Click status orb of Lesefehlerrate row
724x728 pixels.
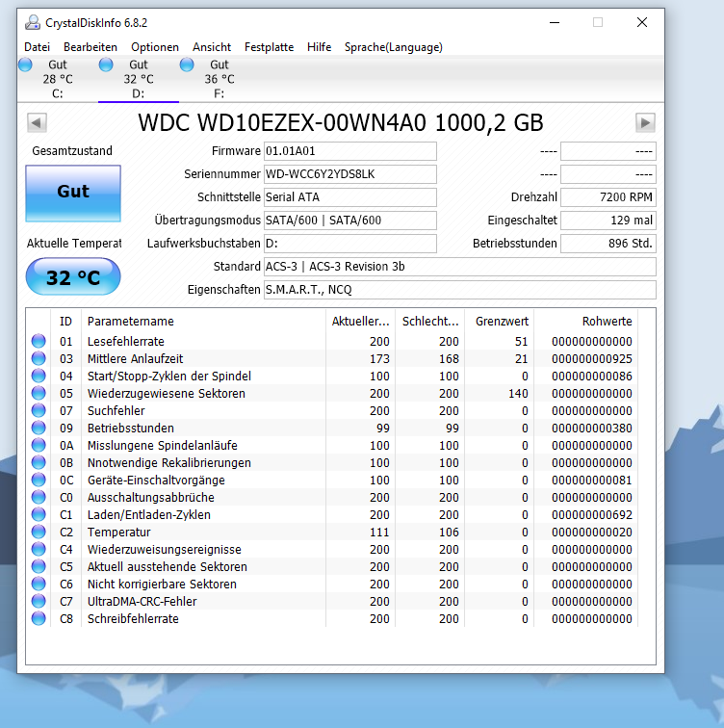point(39,341)
